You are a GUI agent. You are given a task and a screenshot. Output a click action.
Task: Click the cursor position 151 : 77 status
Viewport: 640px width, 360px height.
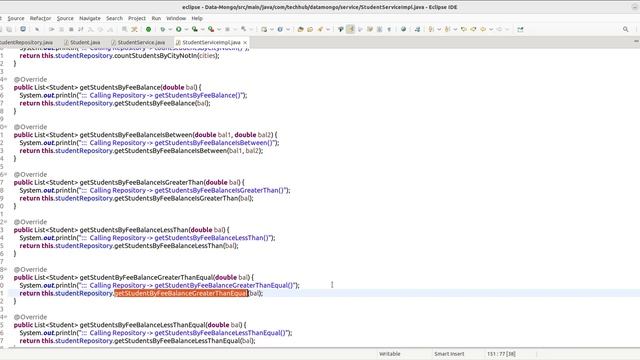pyautogui.click(x=501, y=354)
